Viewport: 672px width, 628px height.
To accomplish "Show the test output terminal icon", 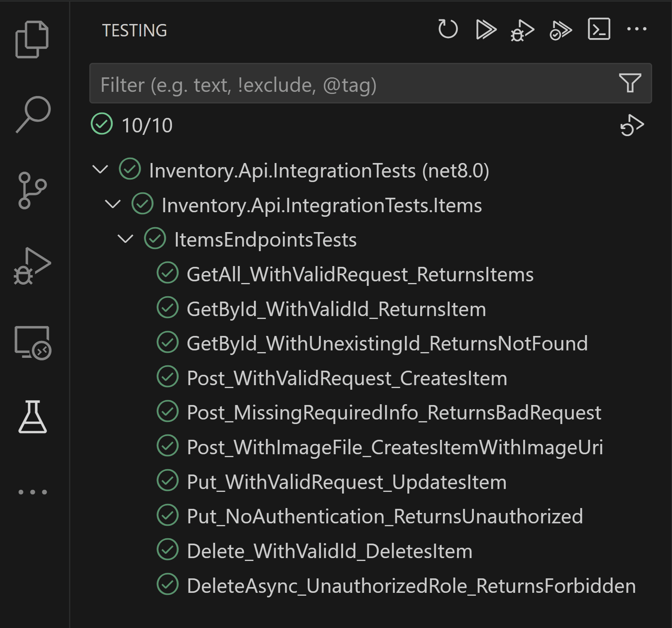I will click(x=599, y=29).
